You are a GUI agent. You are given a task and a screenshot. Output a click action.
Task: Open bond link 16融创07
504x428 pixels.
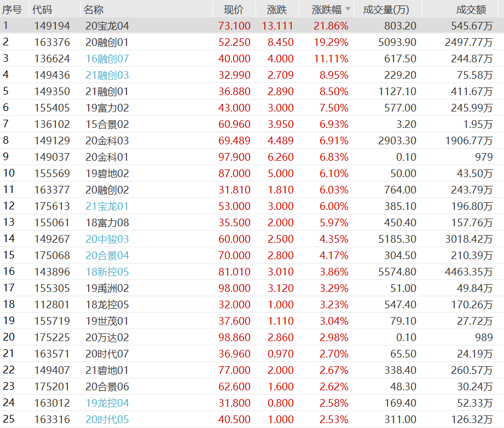coord(107,58)
